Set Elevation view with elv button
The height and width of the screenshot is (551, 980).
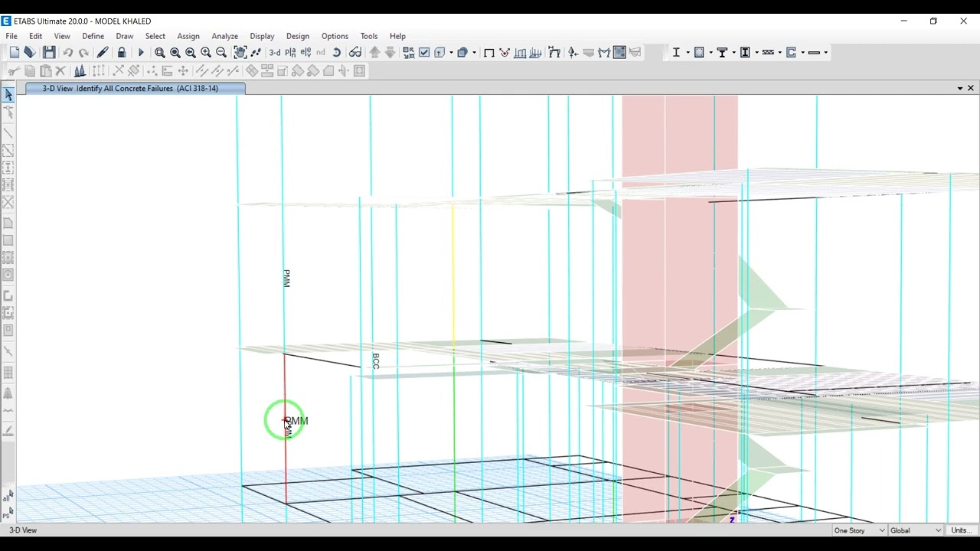305,52
